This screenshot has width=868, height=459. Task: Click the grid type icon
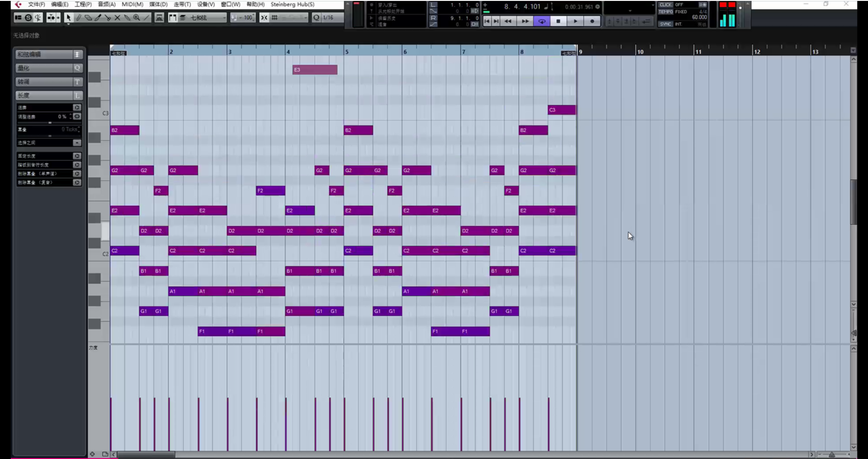coord(274,18)
